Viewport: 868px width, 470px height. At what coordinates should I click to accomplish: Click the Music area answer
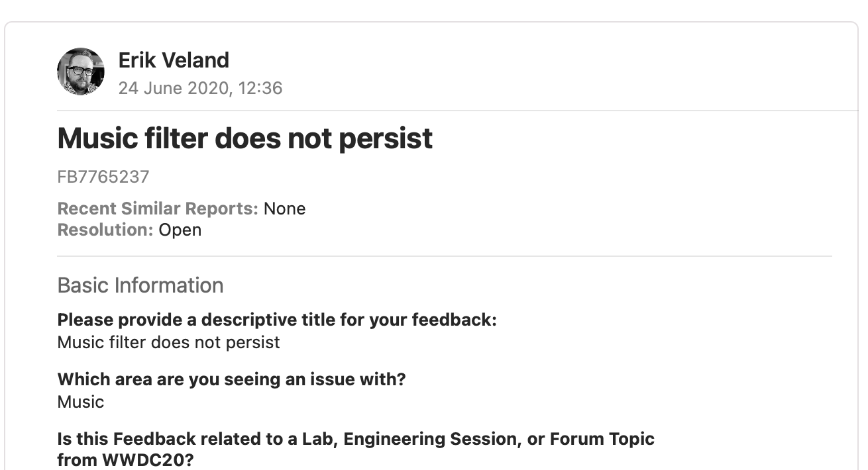tap(81, 402)
